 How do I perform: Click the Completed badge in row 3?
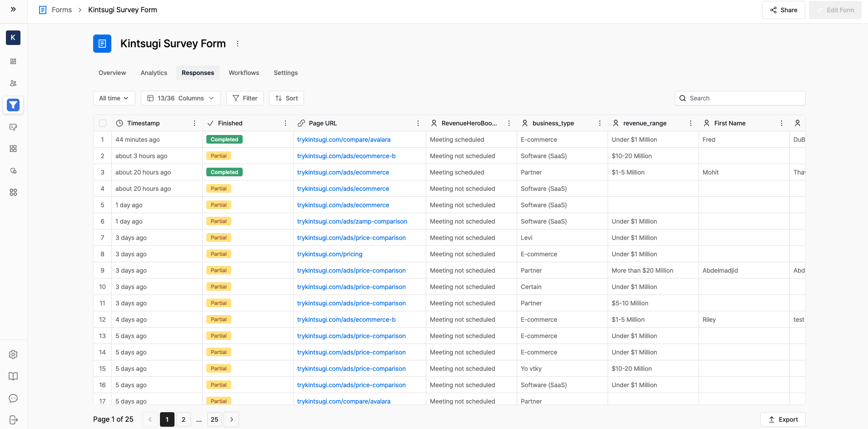point(224,172)
